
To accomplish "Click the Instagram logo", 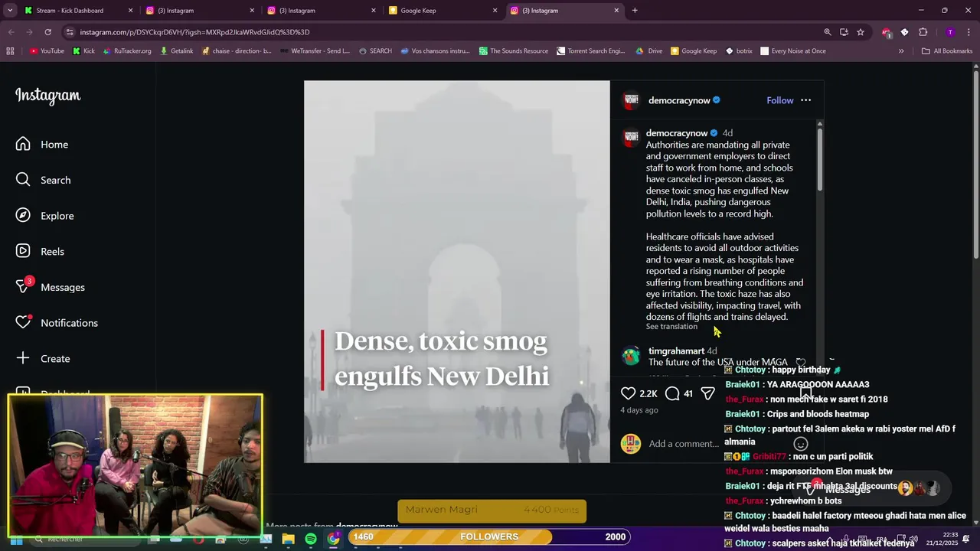I will (x=47, y=96).
